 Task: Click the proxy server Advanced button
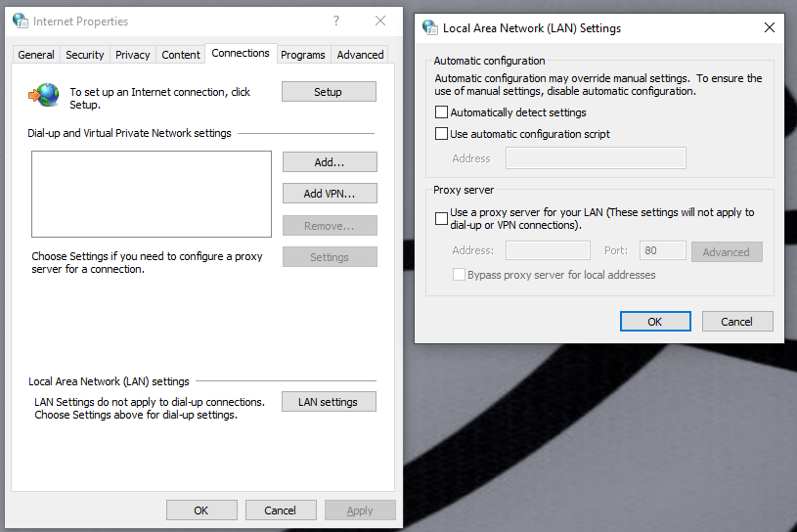coord(727,252)
